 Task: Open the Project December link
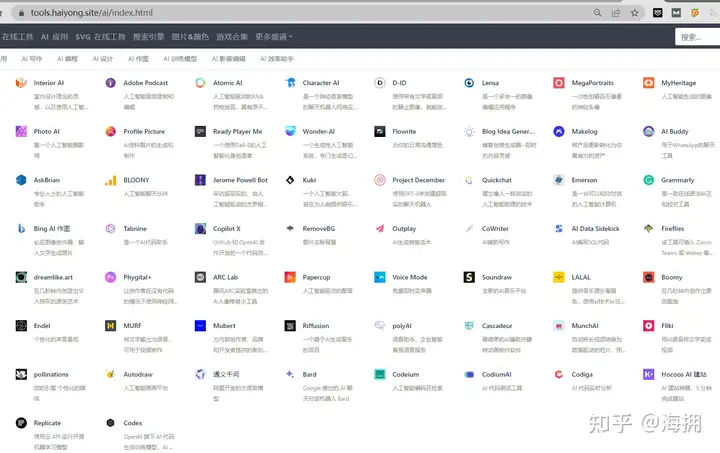pos(418,180)
